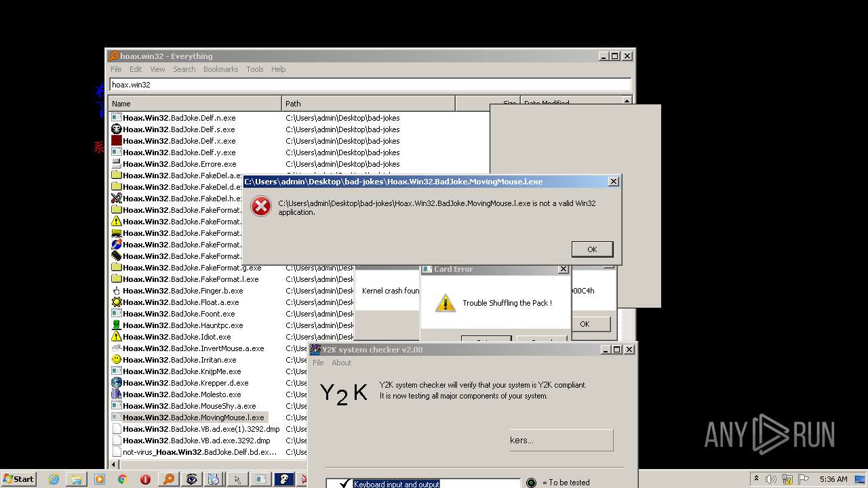The width and height of the screenshot is (868, 488).
Task: Click the globe icon of BadJoke.Krepper.d.exe
Action: 116,383
